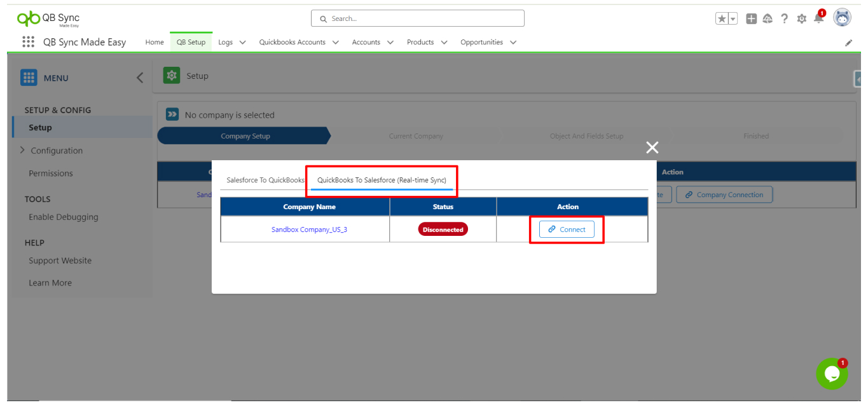Image resolution: width=868 pixels, height=405 pixels.
Task: Click the edit navigation pencil icon
Action: pos(848,43)
